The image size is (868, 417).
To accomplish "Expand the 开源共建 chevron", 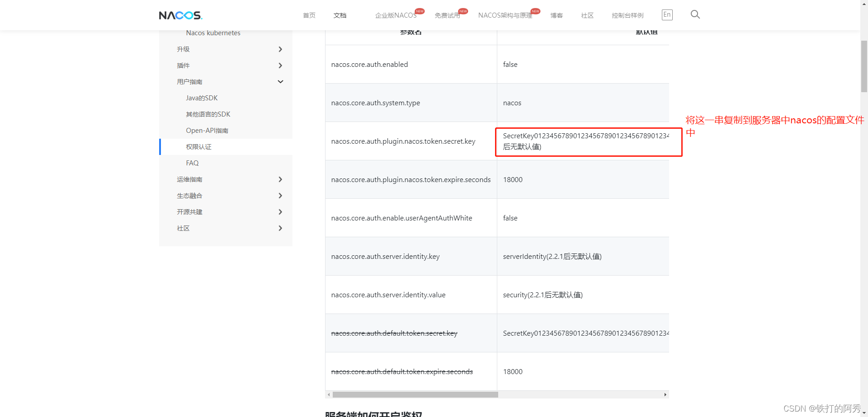I will click(280, 212).
